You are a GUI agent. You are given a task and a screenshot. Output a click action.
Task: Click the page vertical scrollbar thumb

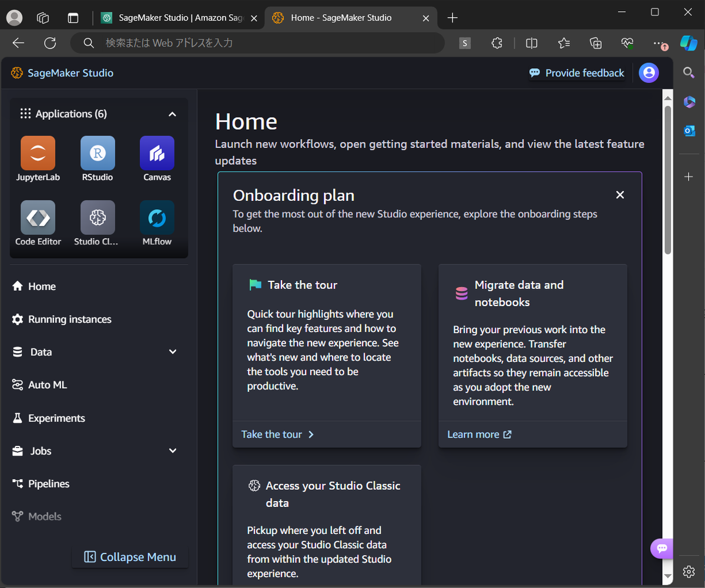[667, 180]
